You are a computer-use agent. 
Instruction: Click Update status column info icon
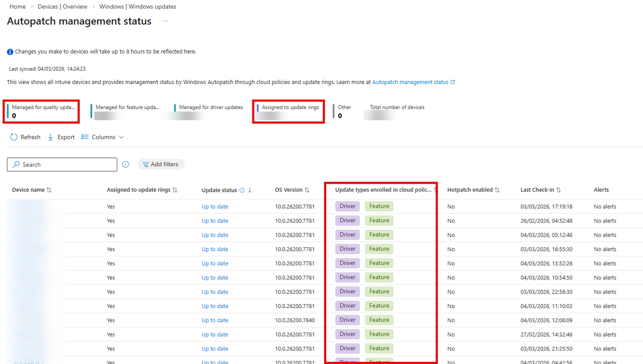(x=242, y=190)
